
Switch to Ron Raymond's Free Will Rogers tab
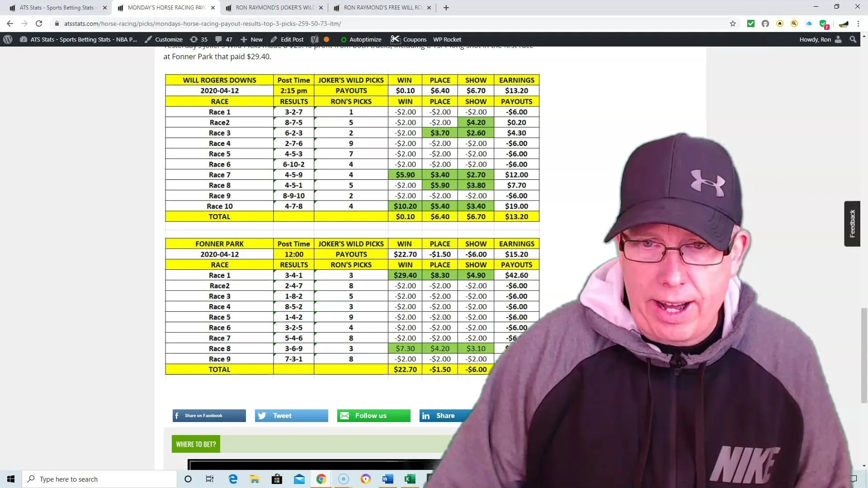(x=382, y=8)
